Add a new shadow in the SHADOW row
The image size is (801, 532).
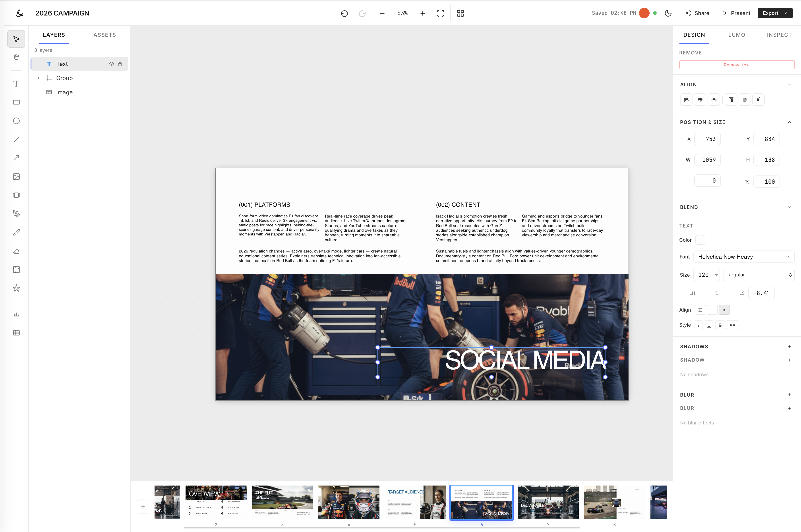[x=789, y=360]
